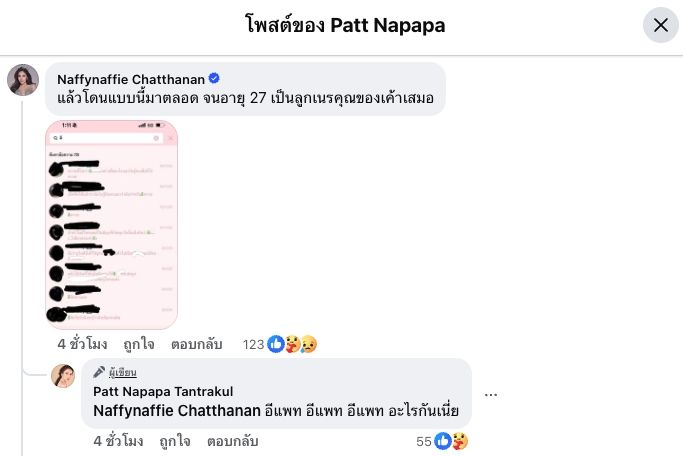Click the blue verified badge beside Naffynaffie Chatthanan
Image resolution: width=683 pixels, height=456 pixels.
(214, 78)
